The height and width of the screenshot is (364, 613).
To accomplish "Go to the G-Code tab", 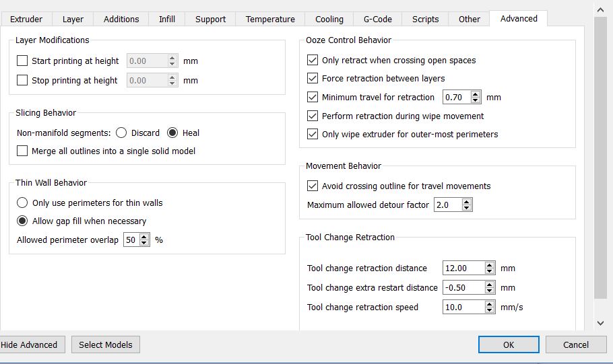I will (377, 19).
